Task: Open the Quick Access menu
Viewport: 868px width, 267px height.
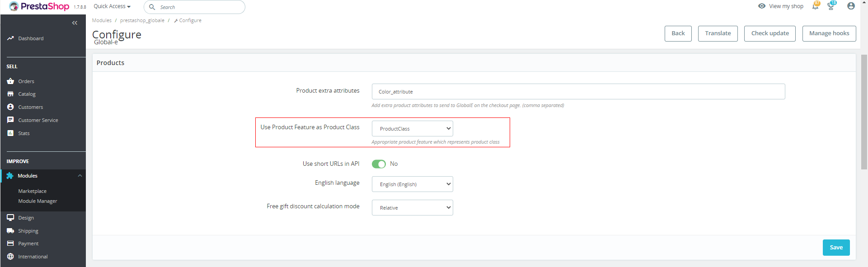Action: pos(112,6)
